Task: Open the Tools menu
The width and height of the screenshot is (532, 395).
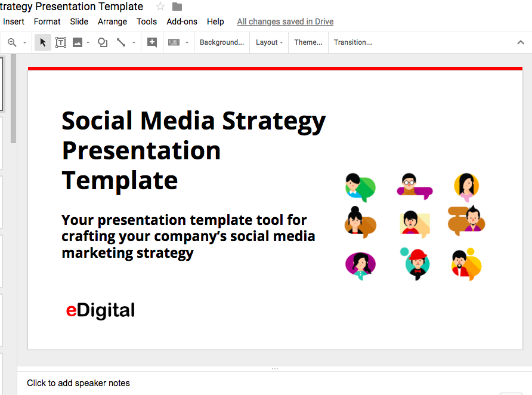Action: (x=147, y=21)
